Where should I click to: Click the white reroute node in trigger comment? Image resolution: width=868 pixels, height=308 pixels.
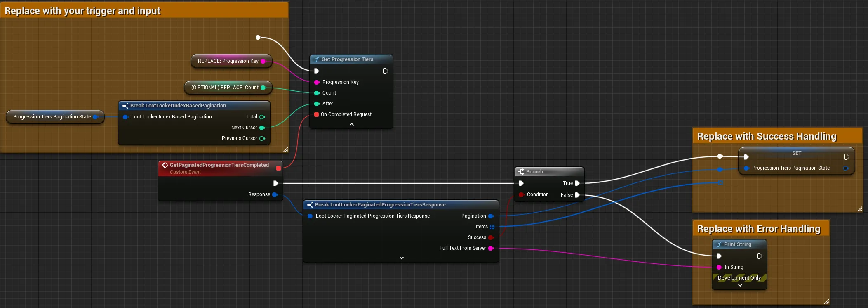click(258, 37)
